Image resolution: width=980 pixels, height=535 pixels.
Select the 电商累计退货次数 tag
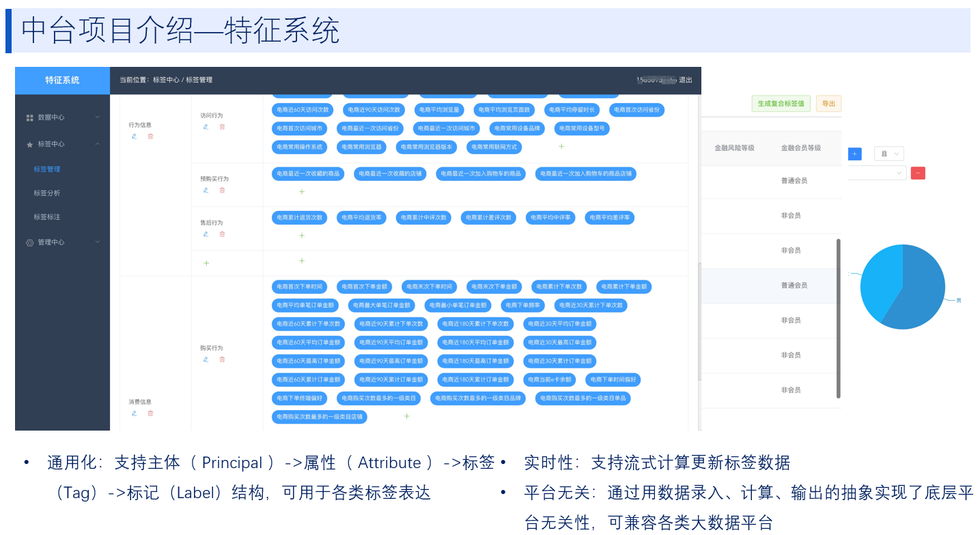pyautogui.click(x=299, y=218)
